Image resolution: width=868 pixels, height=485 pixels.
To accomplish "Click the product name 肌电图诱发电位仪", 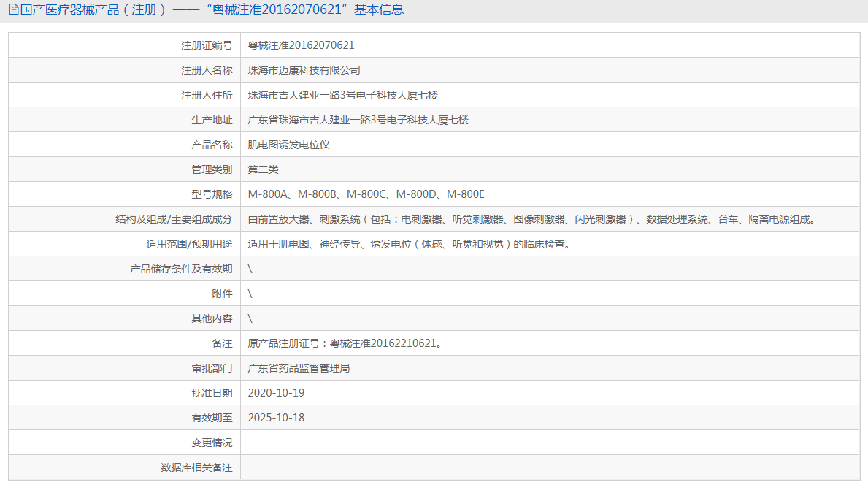I will coord(288,145).
